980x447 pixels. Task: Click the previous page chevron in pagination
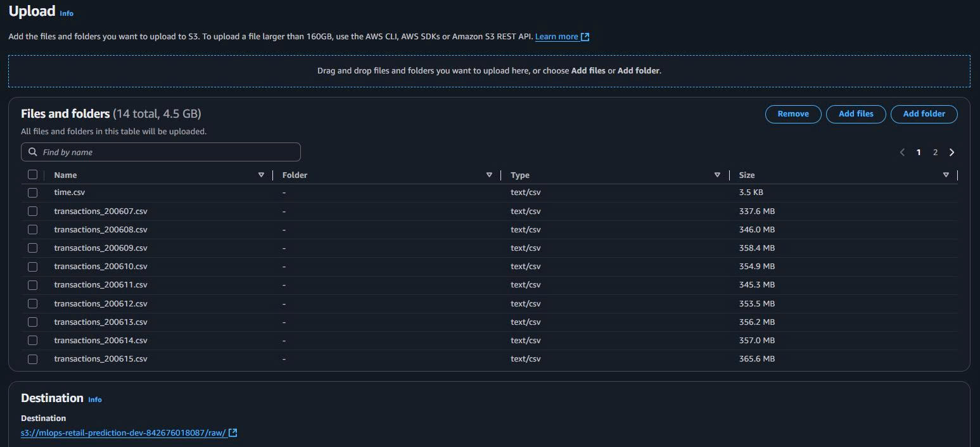pyautogui.click(x=902, y=152)
